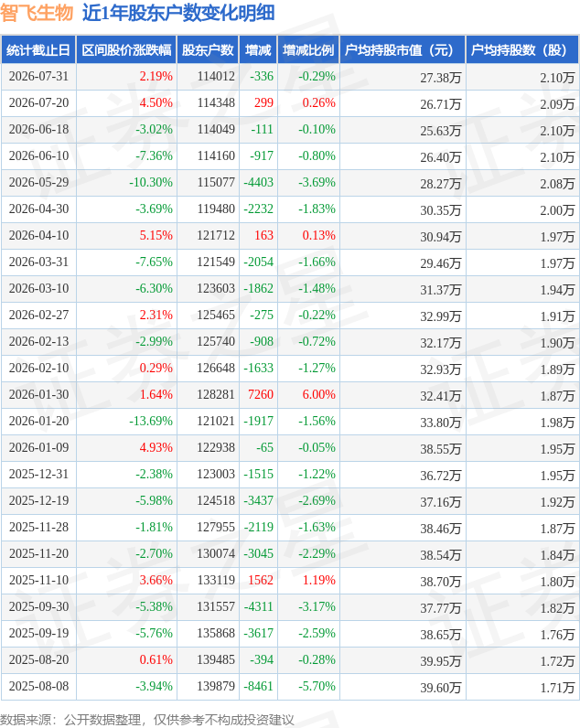
Task: Click the 近1年股东户数变化明细 heading
Action: click(178, 13)
